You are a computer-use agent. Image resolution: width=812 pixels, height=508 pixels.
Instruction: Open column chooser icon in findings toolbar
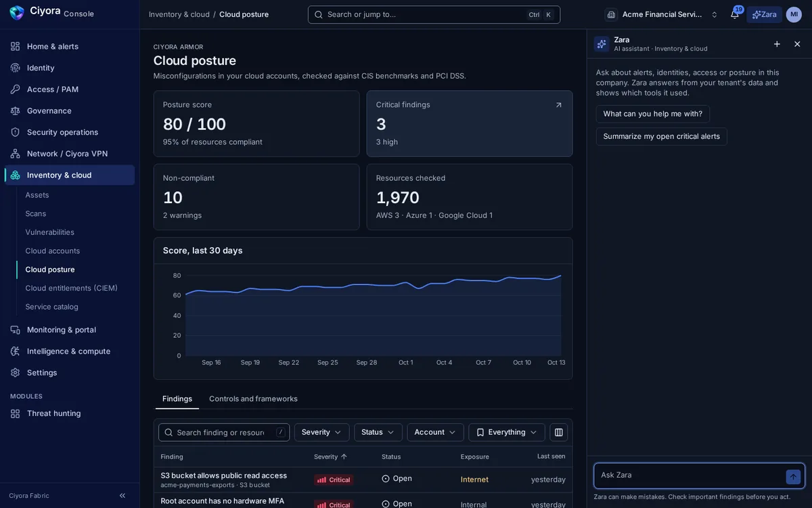[x=559, y=432]
